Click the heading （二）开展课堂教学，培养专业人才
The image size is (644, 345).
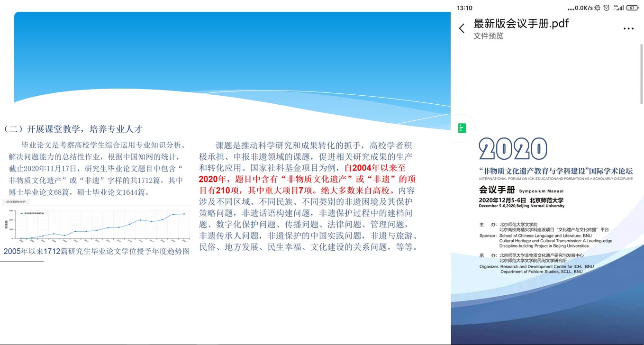click(73, 129)
